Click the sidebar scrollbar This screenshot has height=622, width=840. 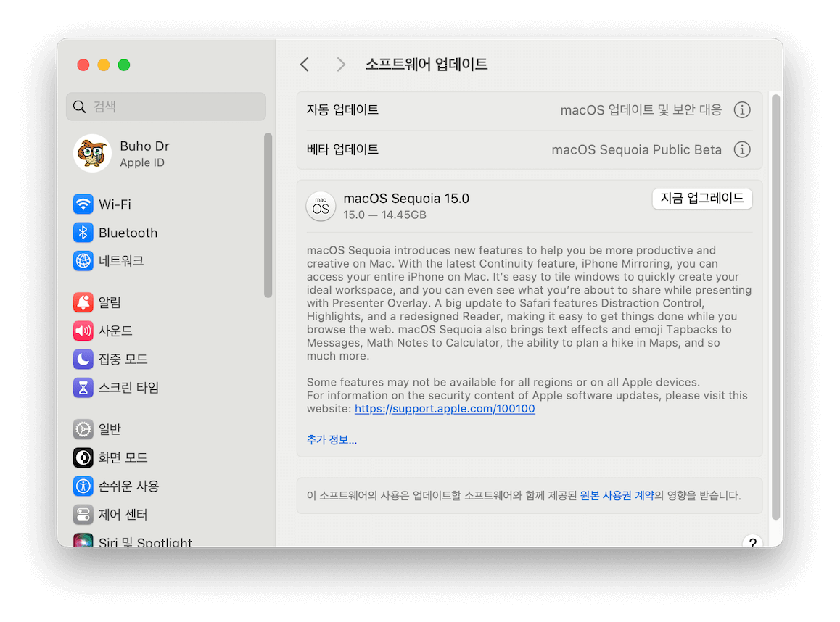coord(268,215)
